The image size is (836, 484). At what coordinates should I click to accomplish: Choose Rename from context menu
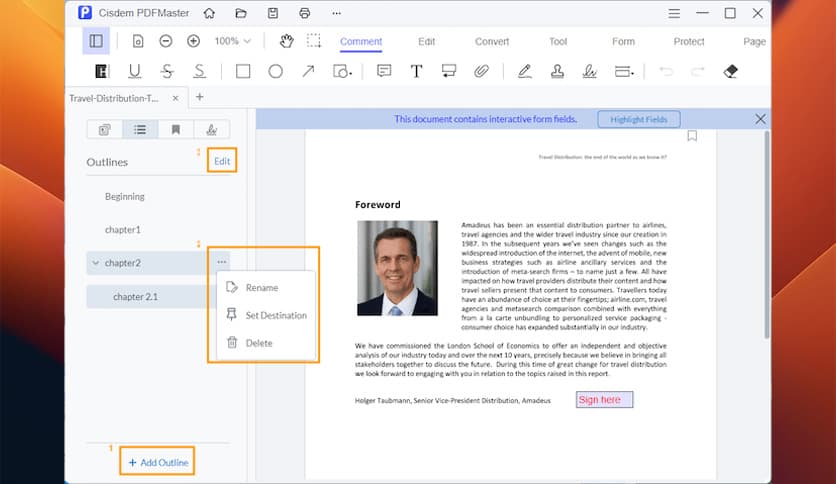[265, 287]
